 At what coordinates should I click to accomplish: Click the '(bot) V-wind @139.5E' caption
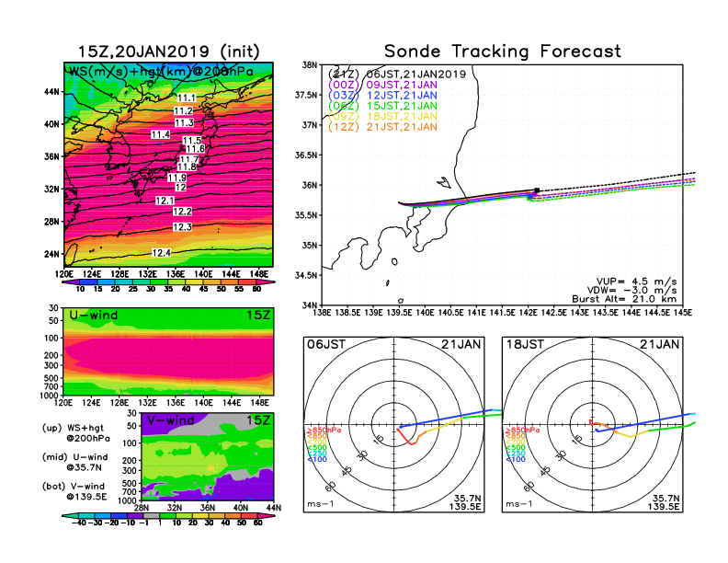(x=74, y=491)
